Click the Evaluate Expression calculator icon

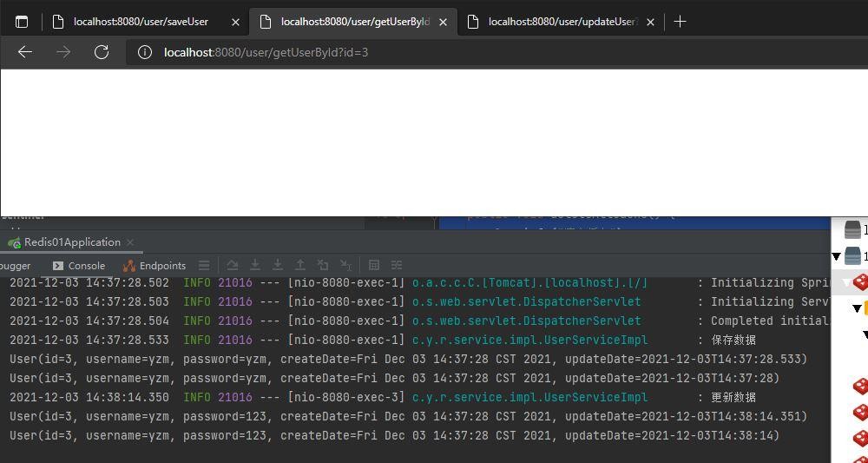[374, 265]
